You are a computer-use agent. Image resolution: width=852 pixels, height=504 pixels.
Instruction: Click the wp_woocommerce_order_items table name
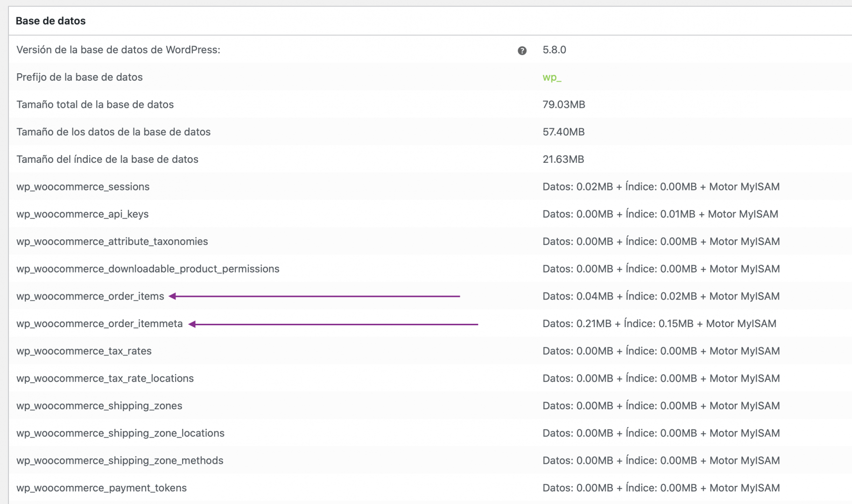pos(91,296)
